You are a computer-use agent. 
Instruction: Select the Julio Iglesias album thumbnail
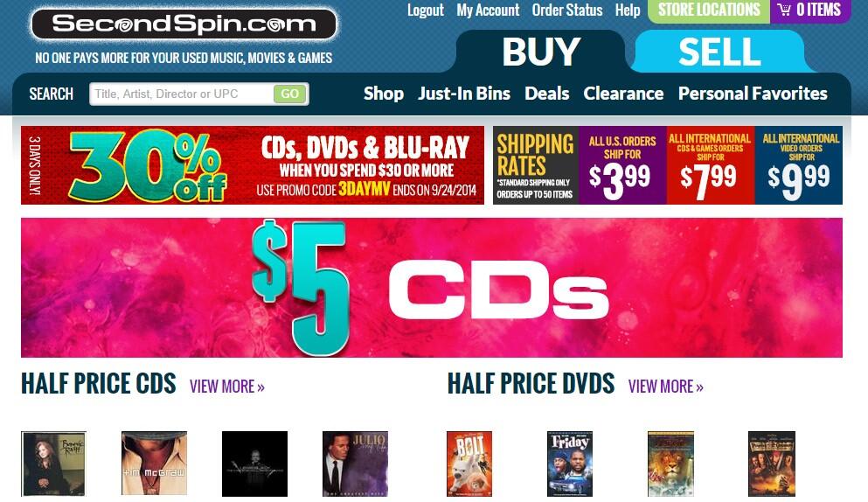[x=356, y=464]
